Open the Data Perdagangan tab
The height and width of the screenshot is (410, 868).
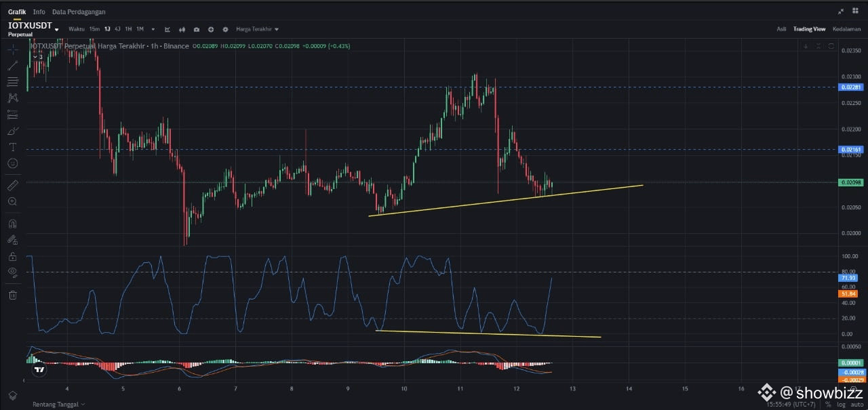(x=79, y=12)
